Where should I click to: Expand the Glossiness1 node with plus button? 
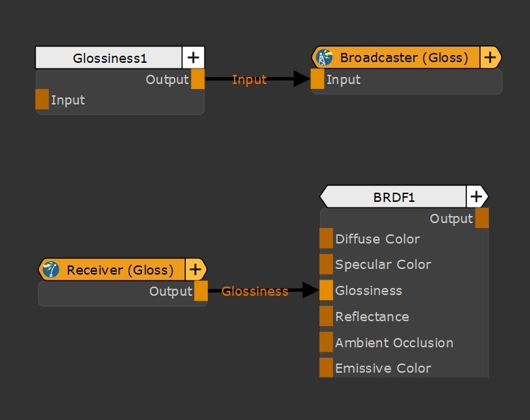pyautogui.click(x=193, y=58)
